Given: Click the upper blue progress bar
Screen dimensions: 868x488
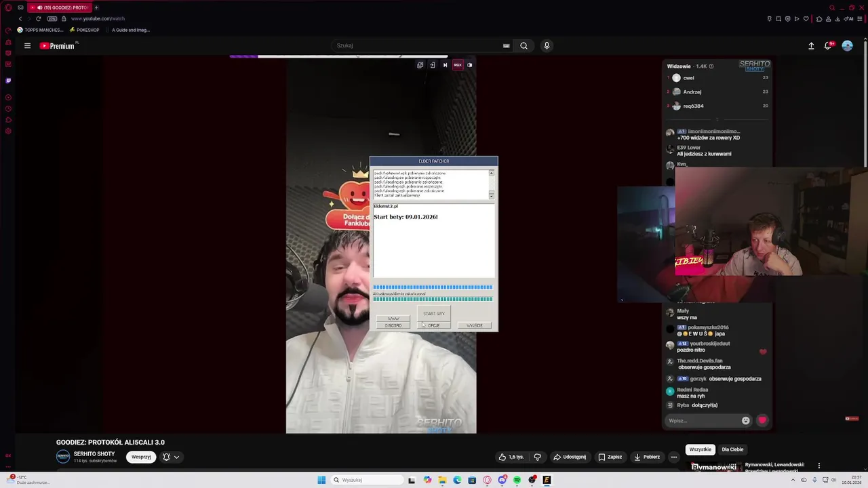Looking at the screenshot, I should (433, 287).
